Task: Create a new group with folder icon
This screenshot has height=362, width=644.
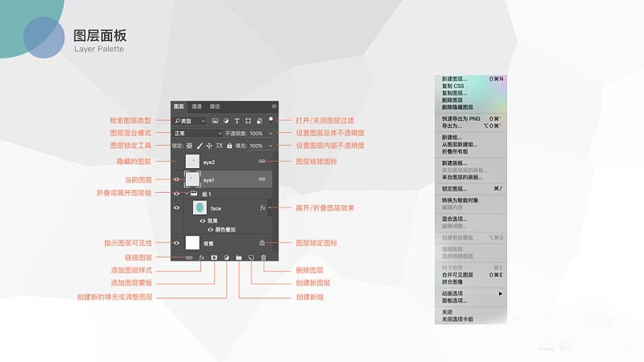Action: (239, 257)
